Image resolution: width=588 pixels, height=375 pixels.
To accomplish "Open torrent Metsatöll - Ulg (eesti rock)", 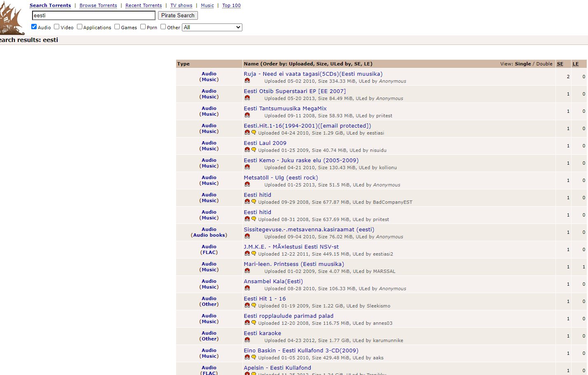I will click(281, 178).
